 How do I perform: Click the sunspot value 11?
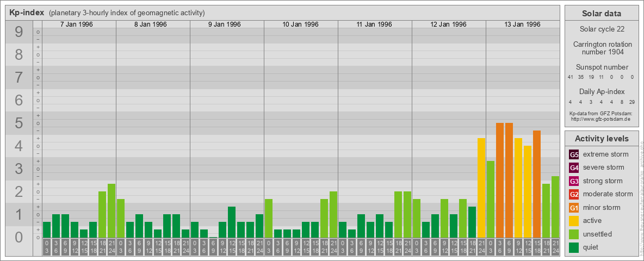(601, 77)
